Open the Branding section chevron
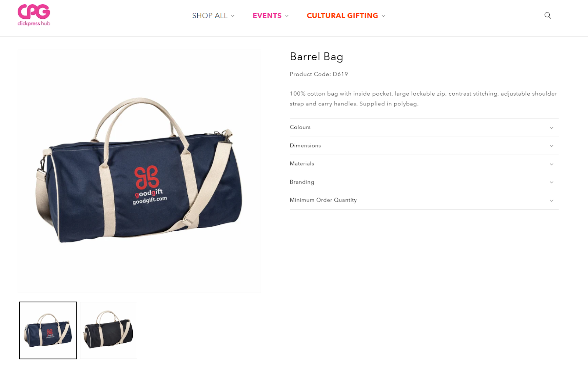The height and width of the screenshot is (365, 588). click(551, 182)
